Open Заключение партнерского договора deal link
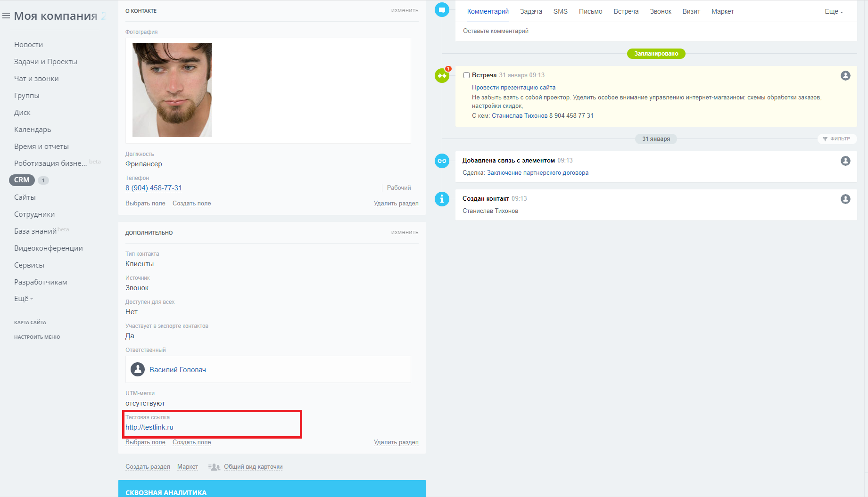This screenshot has width=868, height=497. tap(537, 173)
